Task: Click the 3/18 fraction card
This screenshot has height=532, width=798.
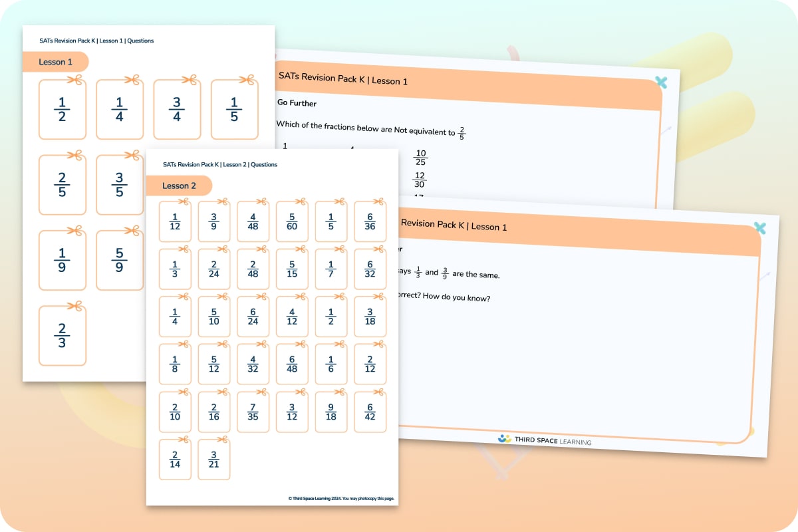Action: pyautogui.click(x=370, y=317)
